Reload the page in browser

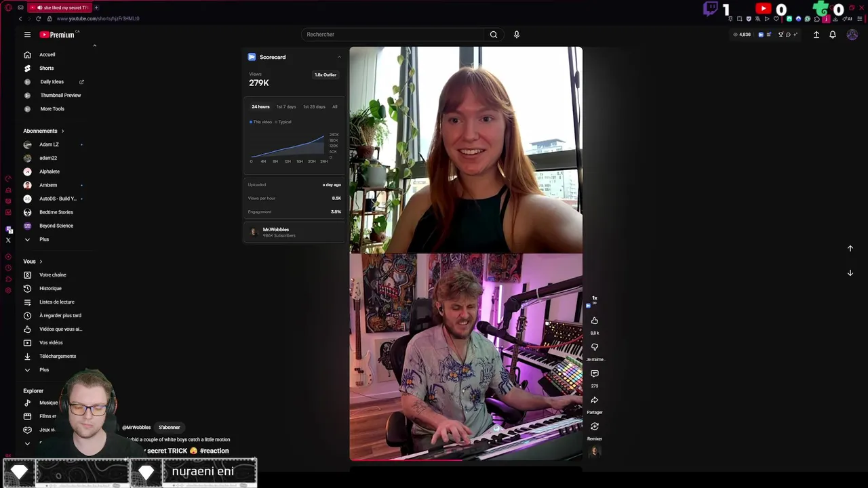38,18
